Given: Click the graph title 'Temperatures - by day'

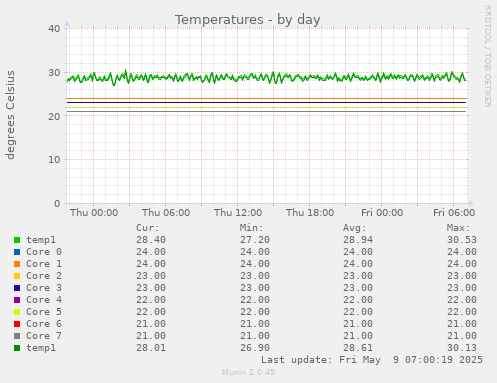Looking at the screenshot, I should (248, 20).
